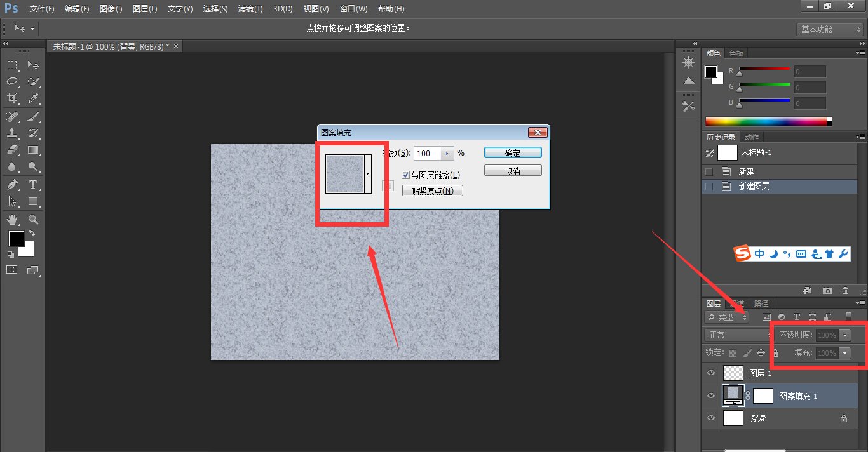
Task: Open the pattern picker dropdown
Action: [367, 173]
